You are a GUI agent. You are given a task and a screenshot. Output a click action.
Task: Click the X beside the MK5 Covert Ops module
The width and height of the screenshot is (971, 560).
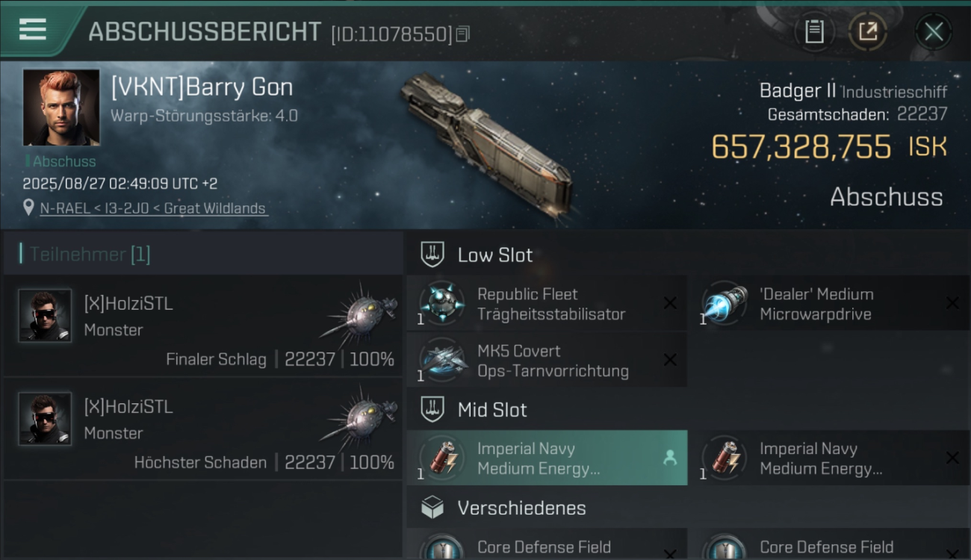coord(670,360)
